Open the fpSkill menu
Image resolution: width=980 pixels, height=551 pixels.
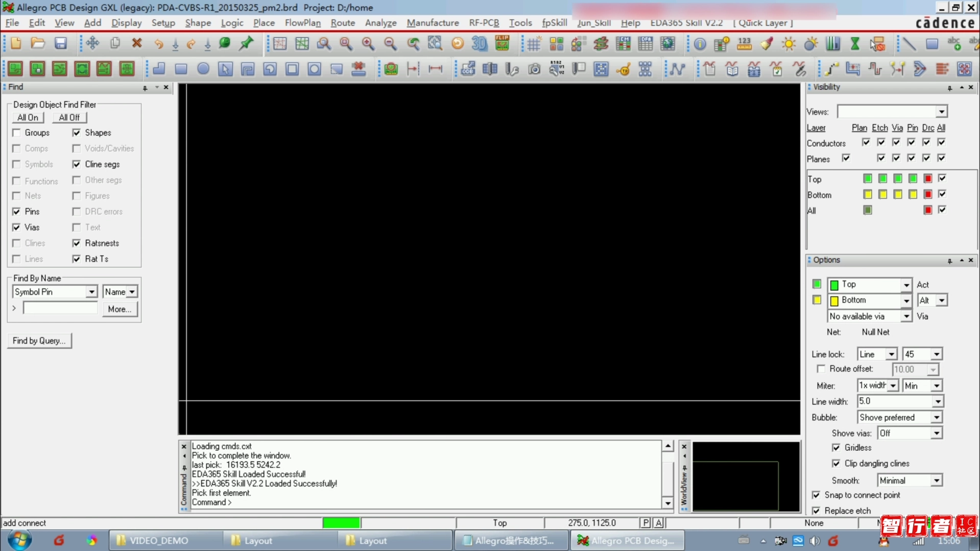[554, 23]
